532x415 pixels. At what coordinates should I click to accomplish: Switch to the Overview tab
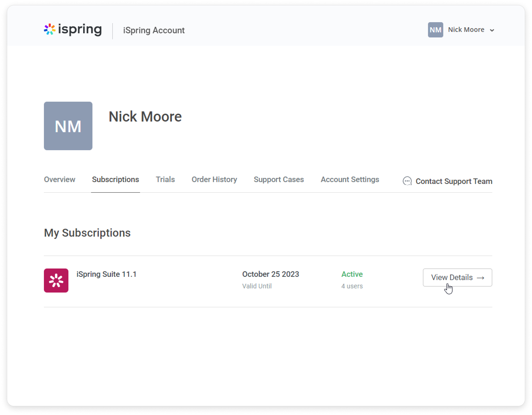[x=59, y=180]
